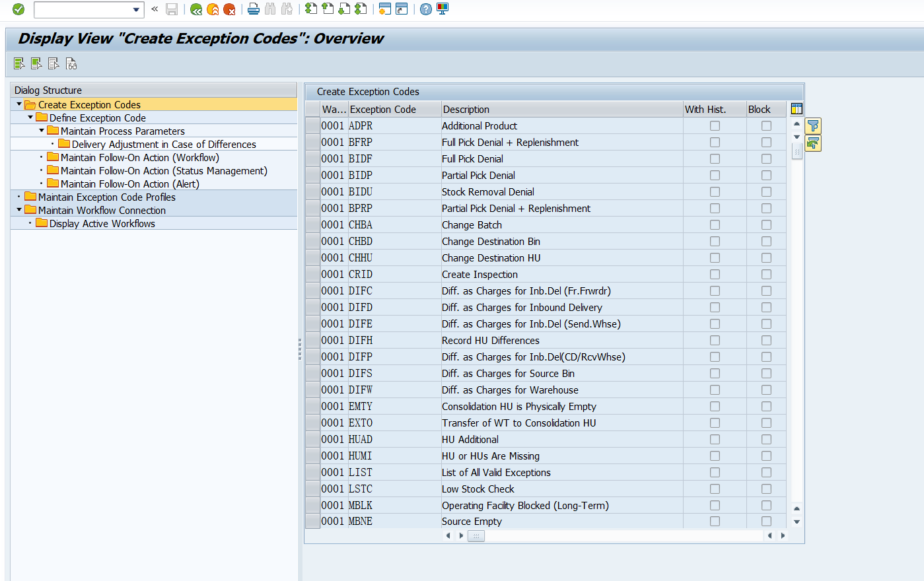This screenshot has width=924, height=581.
Task: Open the Customize Local Layout monitor icon
Action: 443,9
